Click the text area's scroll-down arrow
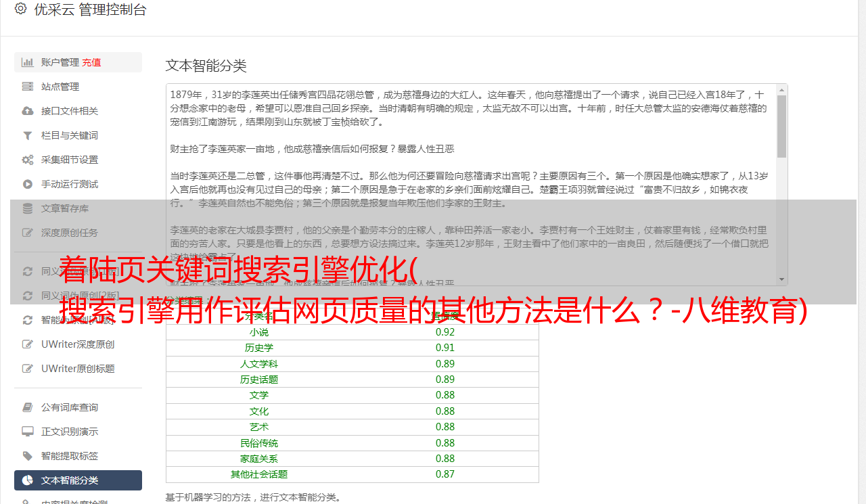Screen dimensions: 866x504 (782, 279)
